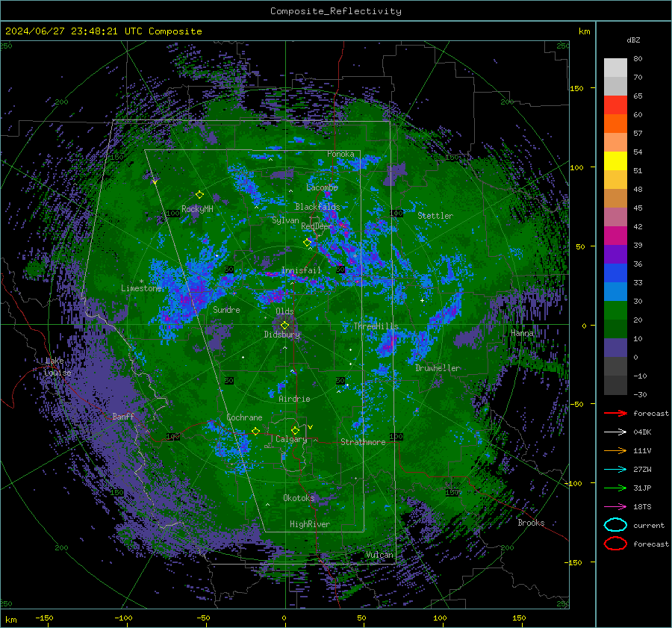
Task: Click the asterisk marker above Limestone
Action: [x=141, y=282]
